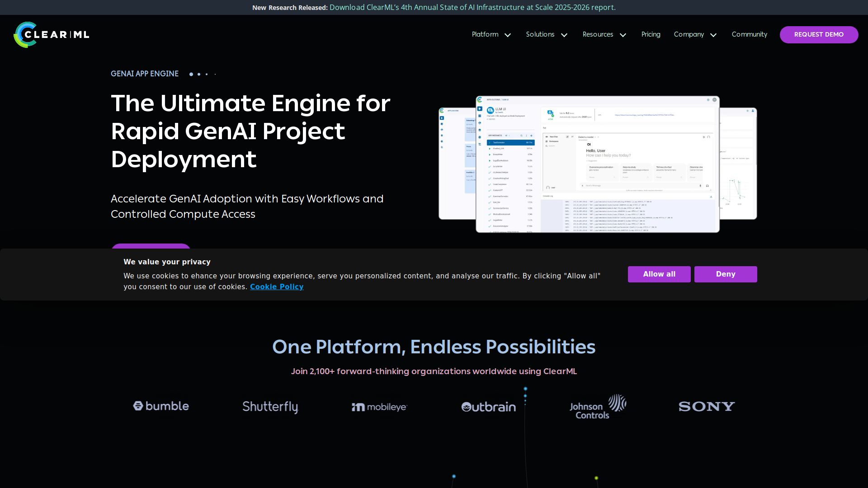Select the third carousel dot indicator
Viewport: 868px width, 488px height.
coord(207,74)
